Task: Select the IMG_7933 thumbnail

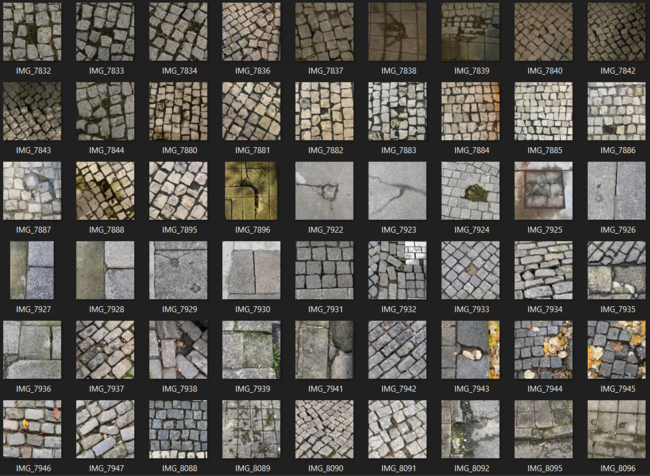Action: pyautogui.click(x=470, y=270)
